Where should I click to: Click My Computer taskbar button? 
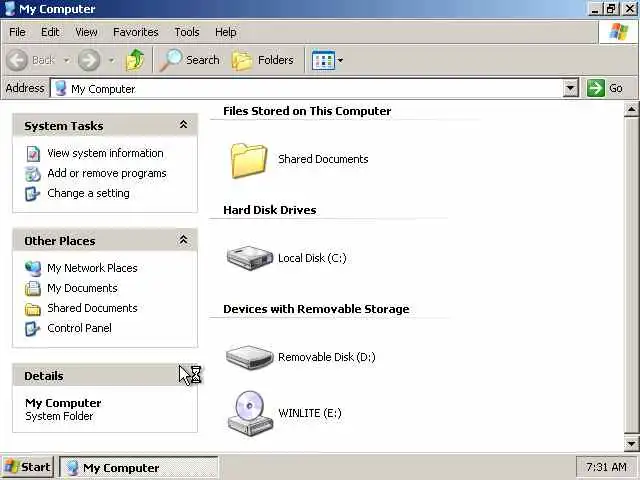[x=139, y=467]
